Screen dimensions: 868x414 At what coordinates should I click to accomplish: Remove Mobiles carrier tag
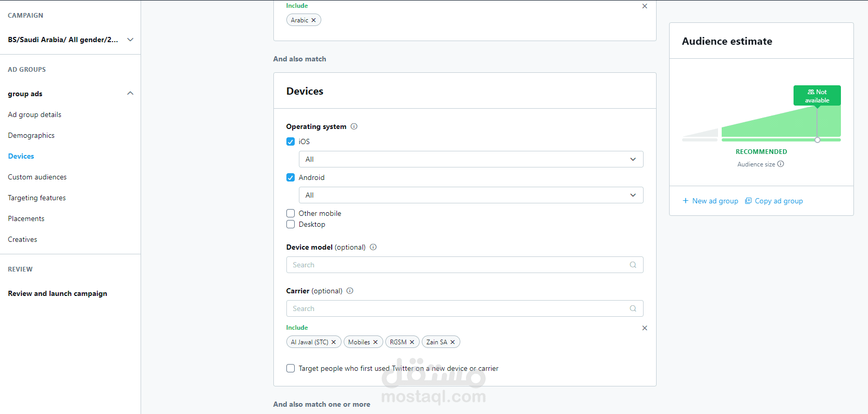[x=375, y=342]
